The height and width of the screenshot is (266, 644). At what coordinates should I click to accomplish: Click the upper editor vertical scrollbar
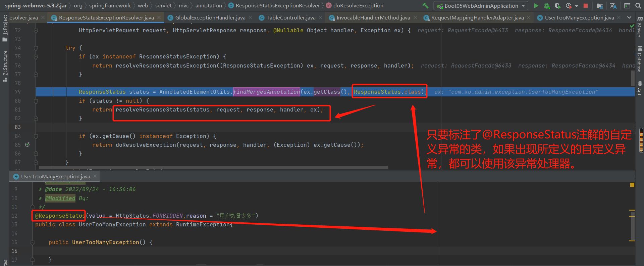click(x=633, y=78)
